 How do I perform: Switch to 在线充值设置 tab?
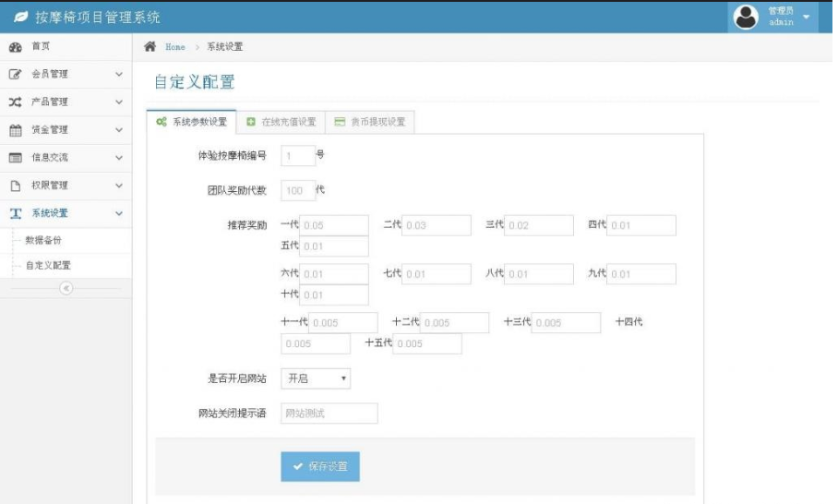pos(281,122)
